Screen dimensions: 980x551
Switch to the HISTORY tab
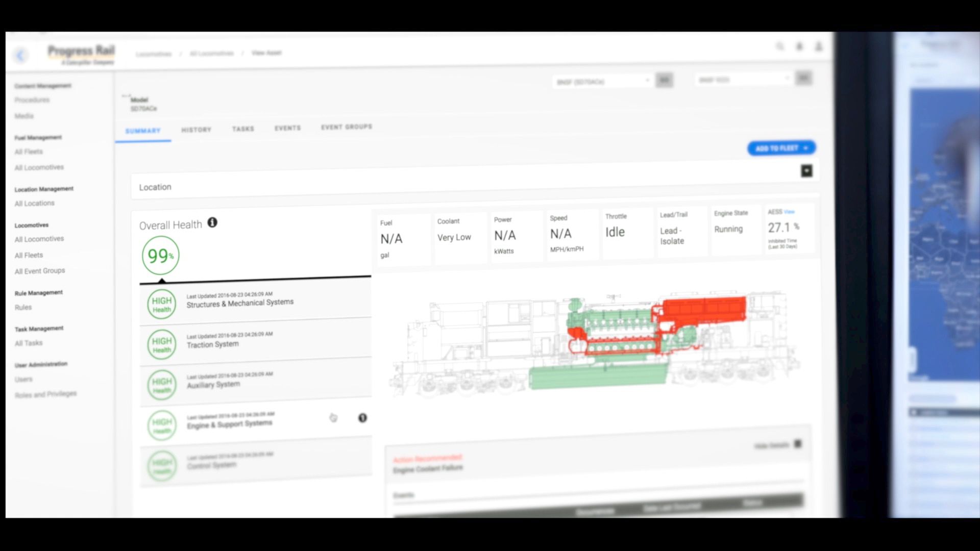pos(197,129)
